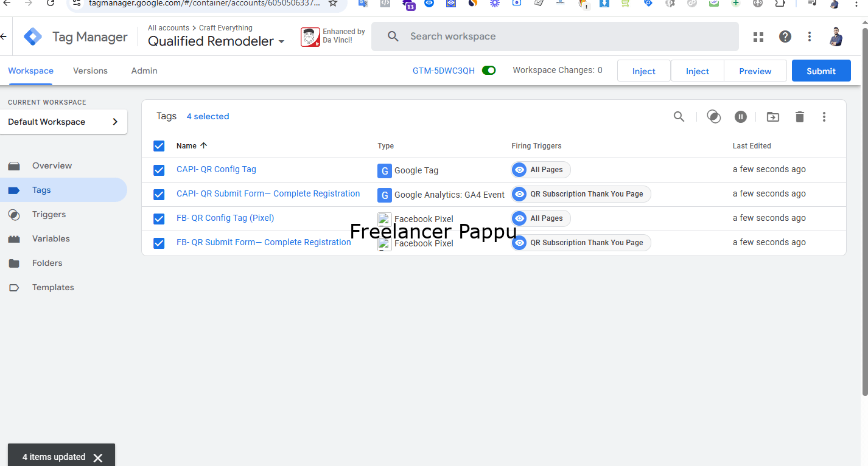868x466 pixels.
Task: Sort tags by the Name column
Action: [x=192, y=146]
